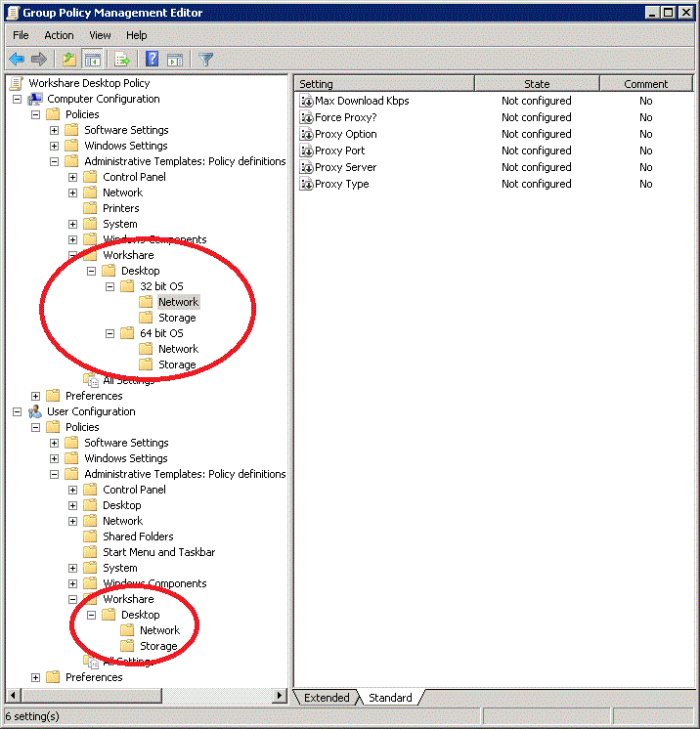This screenshot has height=729, width=700.
Task: Click the tree pane horizontal scrollbar thumb
Action: [92, 696]
